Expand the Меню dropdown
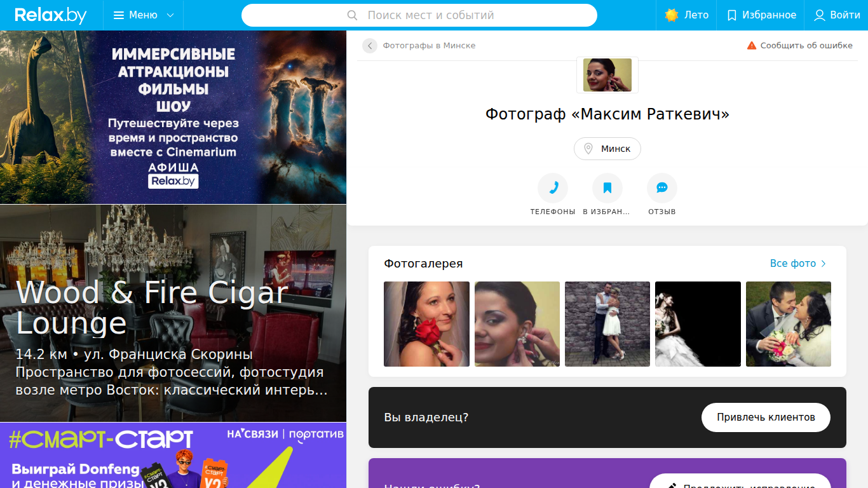Screen dimensions: 868x488 click(144, 15)
